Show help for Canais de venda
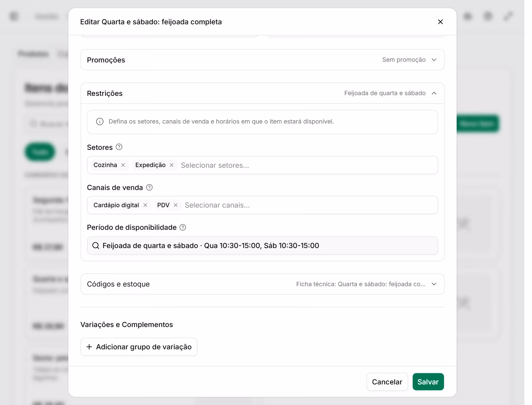The height and width of the screenshot is (405, 532). point(149,187)
